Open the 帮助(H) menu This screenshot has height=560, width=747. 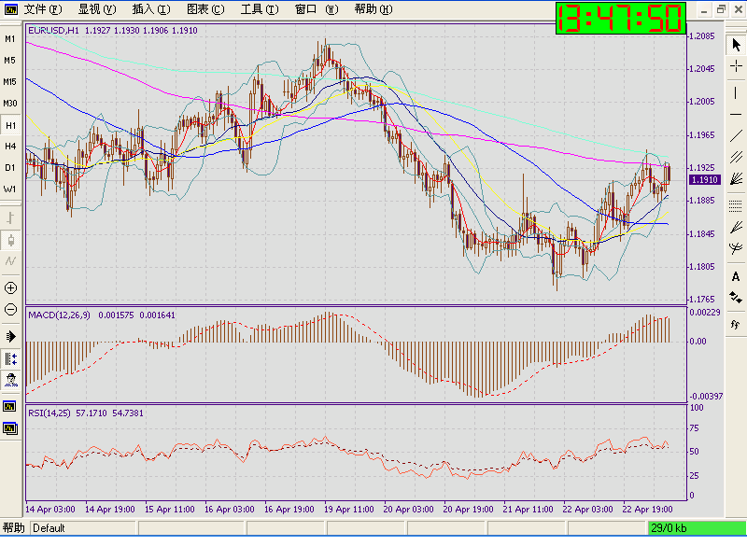click(373, 9)
